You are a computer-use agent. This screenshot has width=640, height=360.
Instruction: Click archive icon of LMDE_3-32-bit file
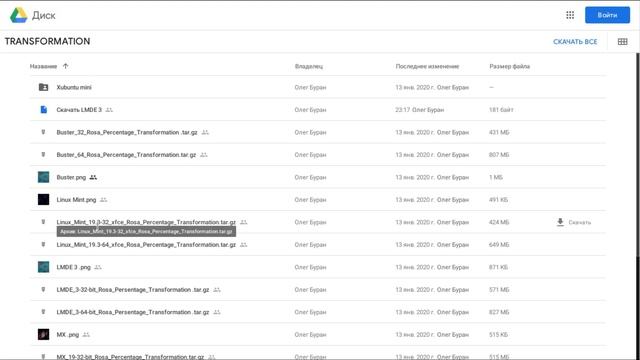pos(43,289)
